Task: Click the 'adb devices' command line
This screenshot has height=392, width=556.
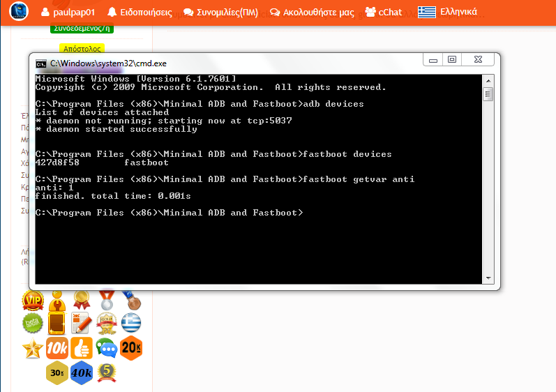Action: point(200,104)
